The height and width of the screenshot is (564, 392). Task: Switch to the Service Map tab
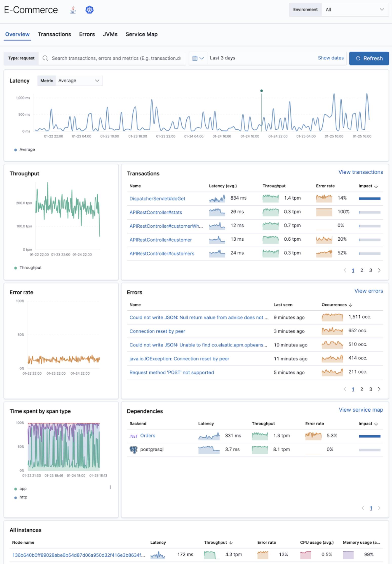[141, 34]
